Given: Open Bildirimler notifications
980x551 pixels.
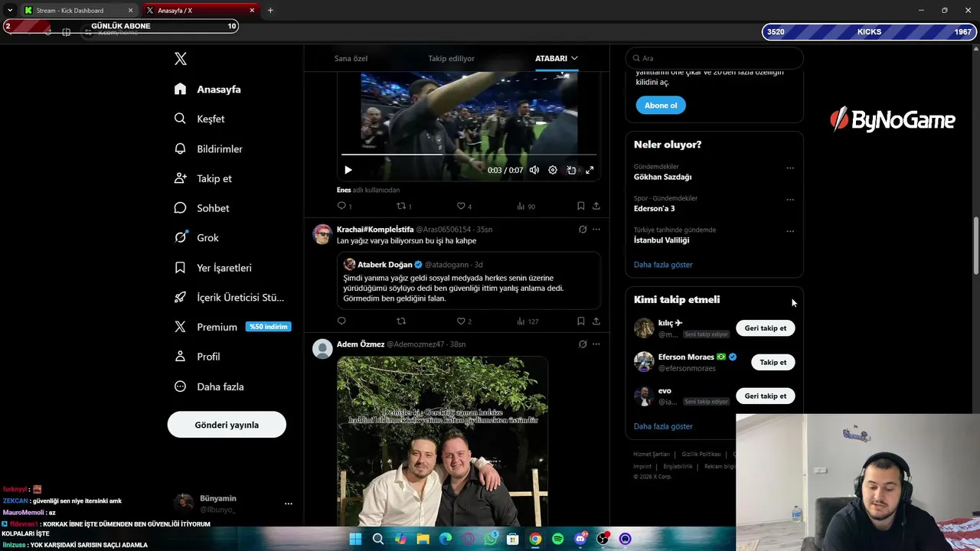Looking at the screenshot, I should [x=208, y=148].
